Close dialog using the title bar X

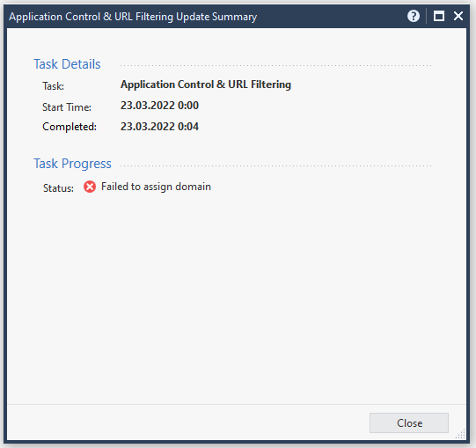(x=458, y=16)
